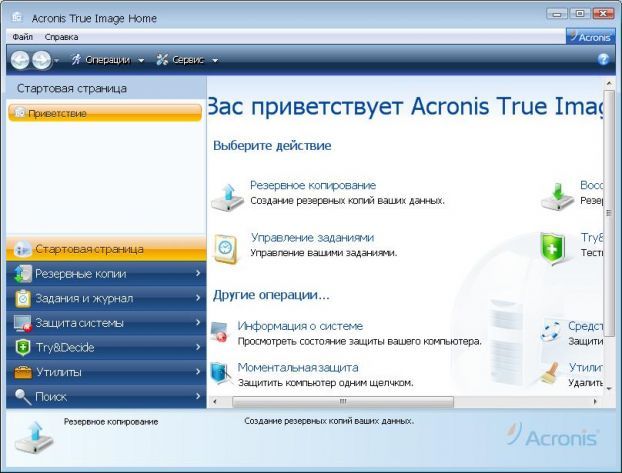622x473 pixels.
Task: Click the brush utilities icon
Action: click(x=551, y=373)
